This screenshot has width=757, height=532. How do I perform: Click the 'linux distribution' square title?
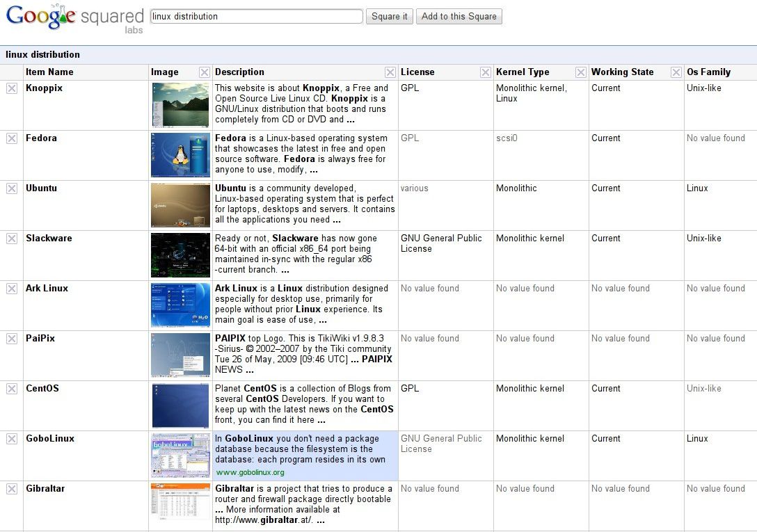(43, 54)
